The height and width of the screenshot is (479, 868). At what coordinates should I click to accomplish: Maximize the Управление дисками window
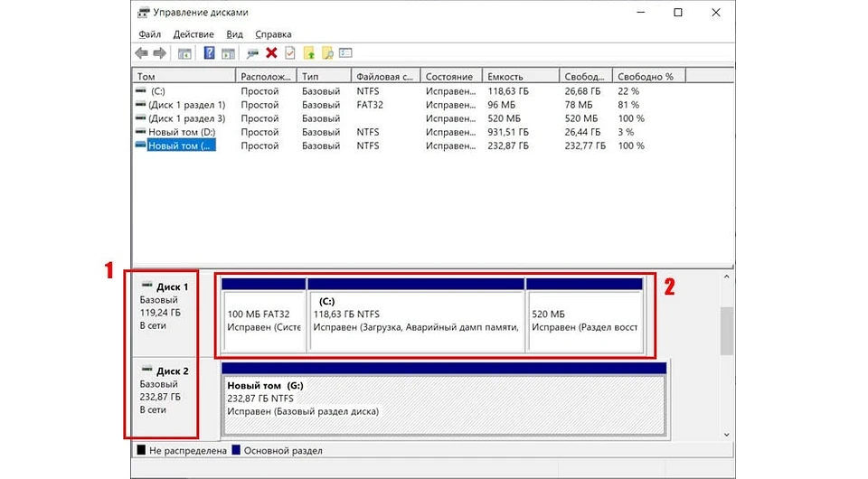pos(678,12)
